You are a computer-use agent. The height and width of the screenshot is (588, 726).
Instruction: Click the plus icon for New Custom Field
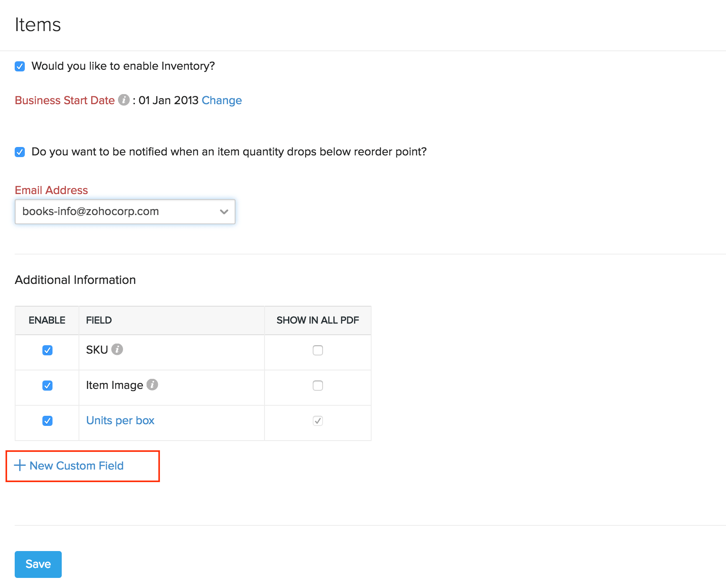pyautogui.click(x=20, y=465)
